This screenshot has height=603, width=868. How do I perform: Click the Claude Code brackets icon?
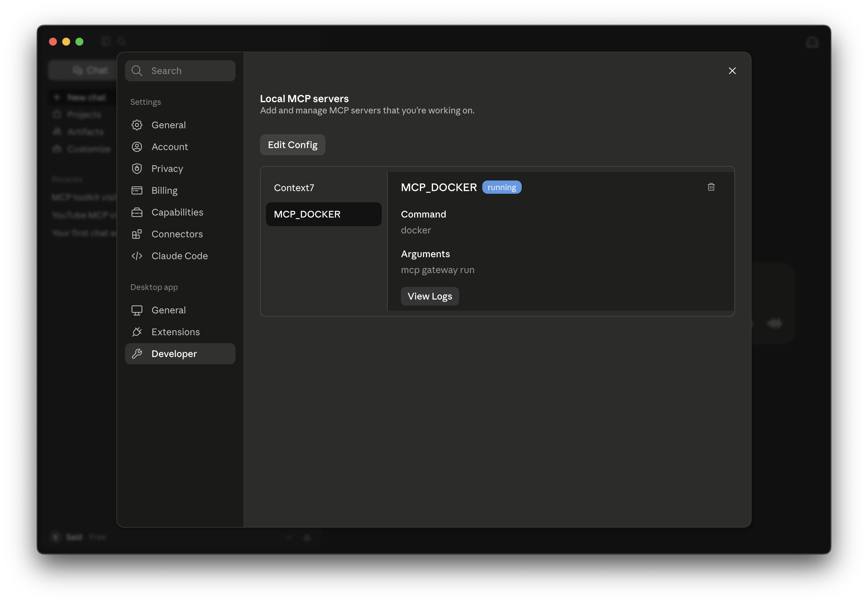(x=137, y=256)
